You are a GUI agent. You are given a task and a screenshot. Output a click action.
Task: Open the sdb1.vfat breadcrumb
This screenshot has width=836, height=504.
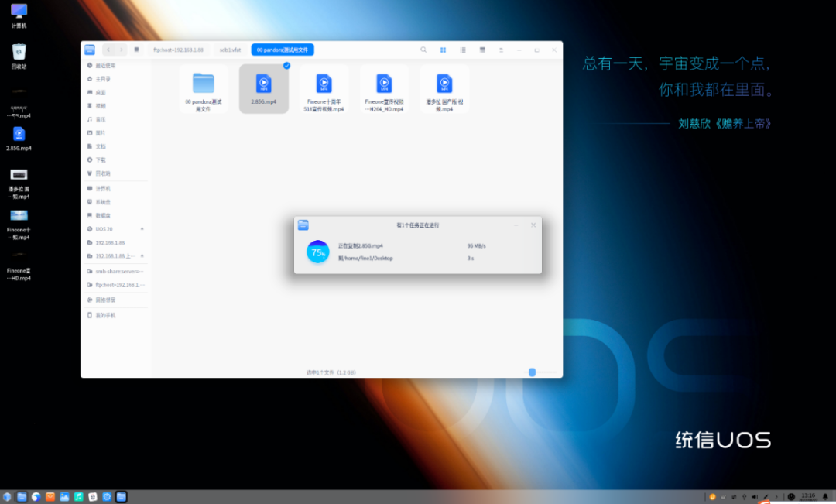tap(230, 50)
